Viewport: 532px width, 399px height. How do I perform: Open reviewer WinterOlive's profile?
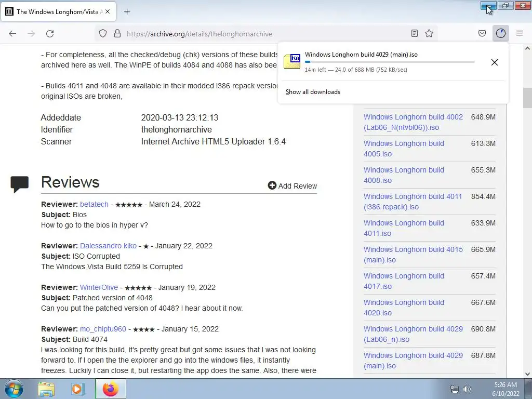pyautogui.click(x=99, y=287)
